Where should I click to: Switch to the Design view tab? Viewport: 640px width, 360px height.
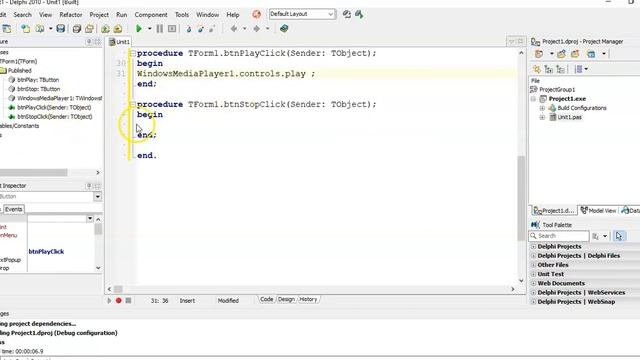(286, 300)
